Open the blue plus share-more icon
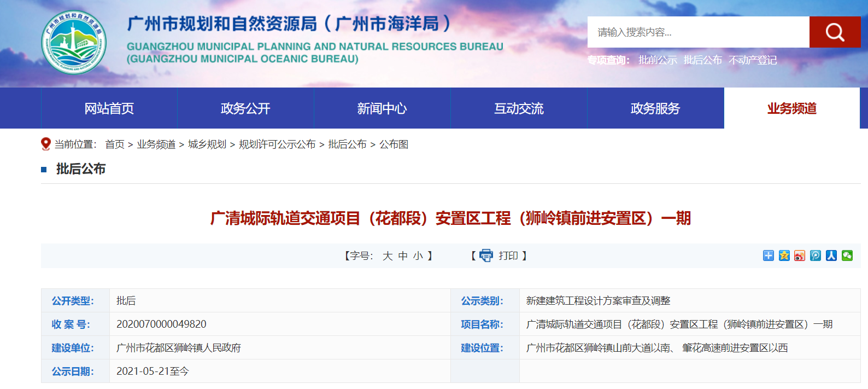 (769, 256)
